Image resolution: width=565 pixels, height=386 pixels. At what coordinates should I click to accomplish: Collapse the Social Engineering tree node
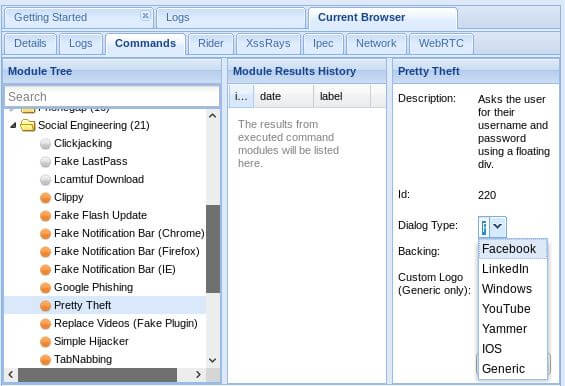pyautogui.click(x=13, y=125)
